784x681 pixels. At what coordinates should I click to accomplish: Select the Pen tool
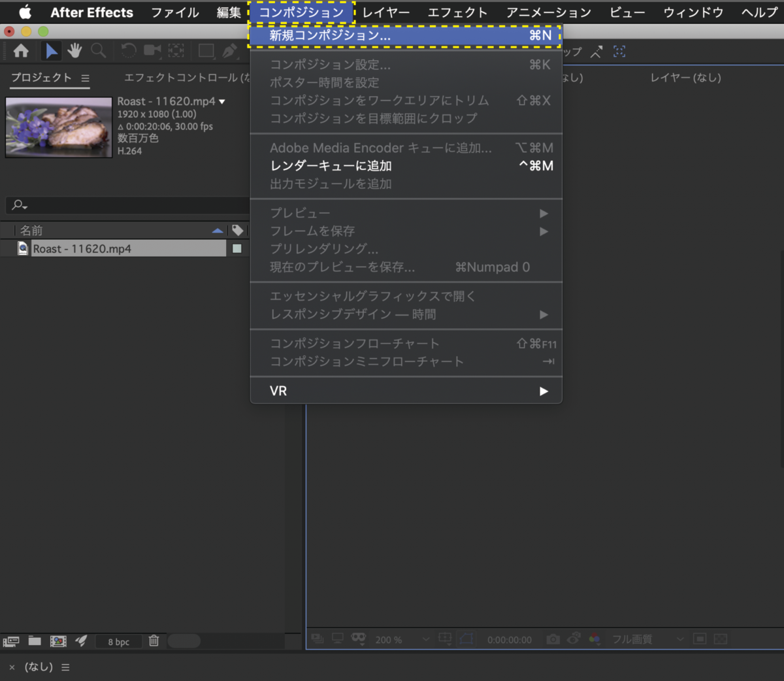[229, 51]
